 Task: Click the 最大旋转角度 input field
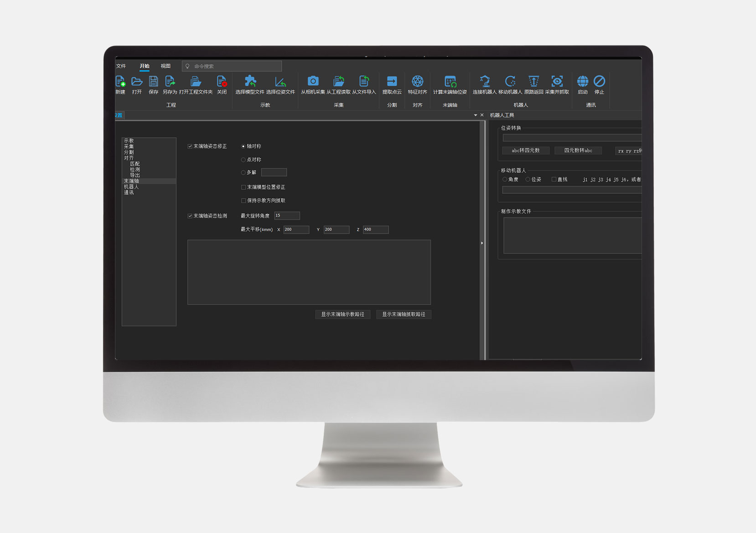pyautogui.click(x=287, y=216)
